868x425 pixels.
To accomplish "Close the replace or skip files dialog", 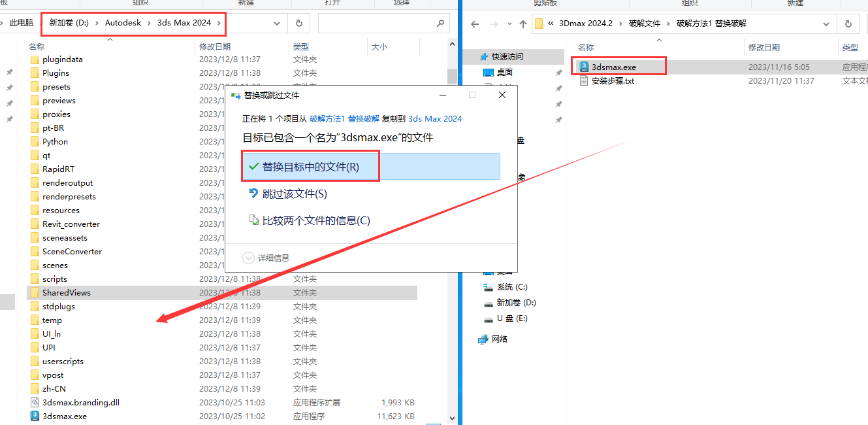I will 502,95.
